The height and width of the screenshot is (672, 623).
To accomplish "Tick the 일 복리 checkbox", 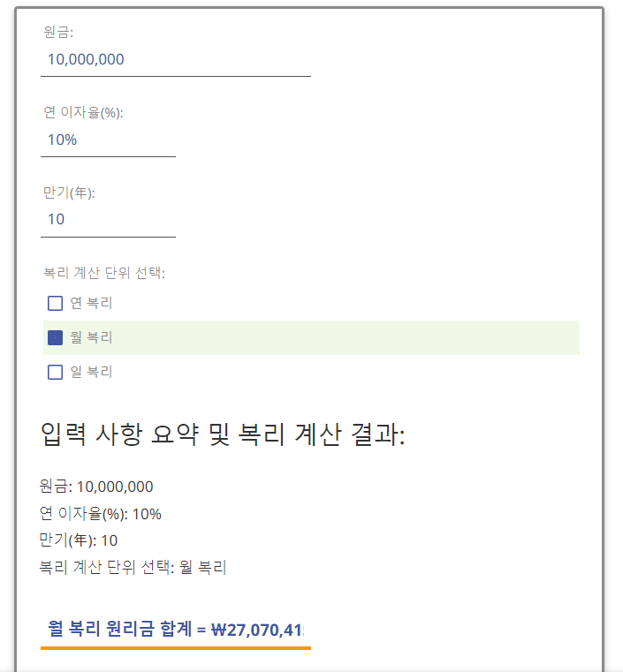I will (55, 372).
